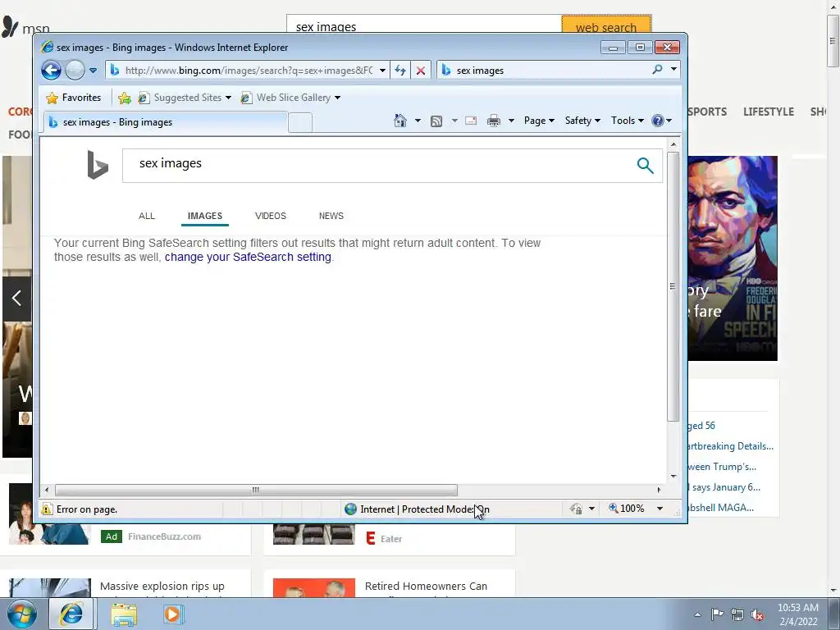Click the previous slide arrow on MSN carousel
Image resolution: width=840 pixels, height=630 pixels.
(x=16, y=299)
